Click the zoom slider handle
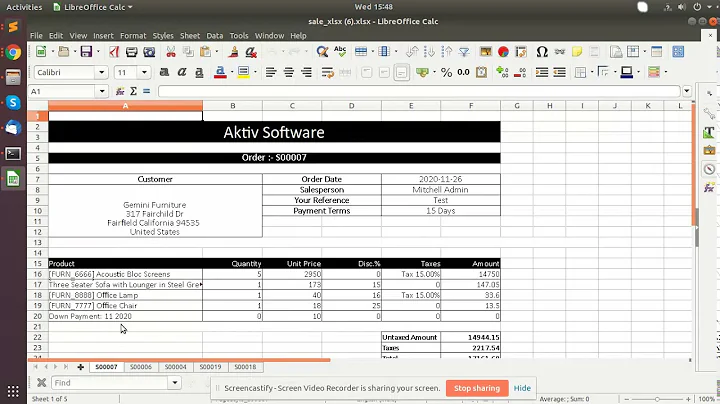 tap(657, 399)
